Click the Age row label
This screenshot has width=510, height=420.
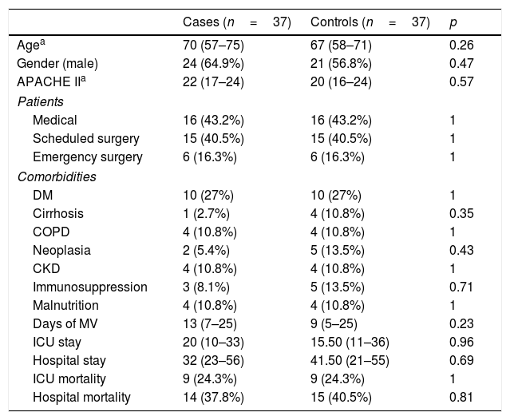tap(30, 46)
